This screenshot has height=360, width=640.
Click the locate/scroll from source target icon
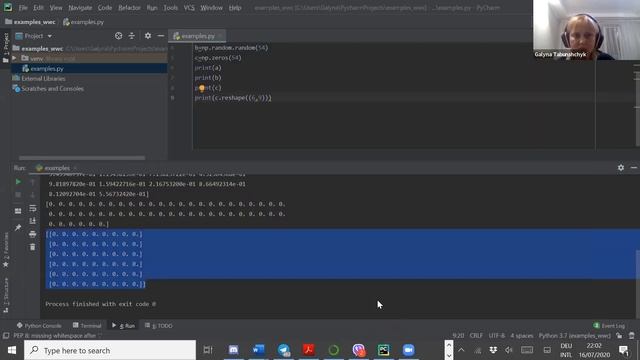coord(118,36)
